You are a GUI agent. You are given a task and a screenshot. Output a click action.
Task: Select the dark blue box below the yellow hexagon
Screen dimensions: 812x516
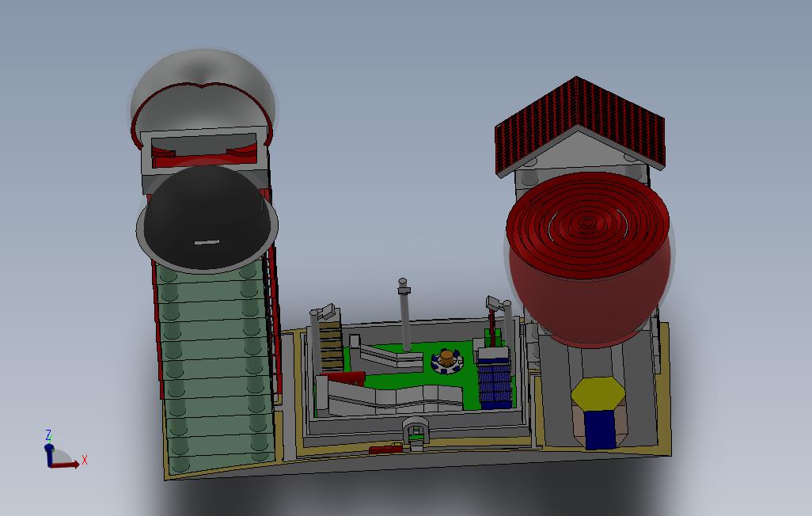pos(601,429)
